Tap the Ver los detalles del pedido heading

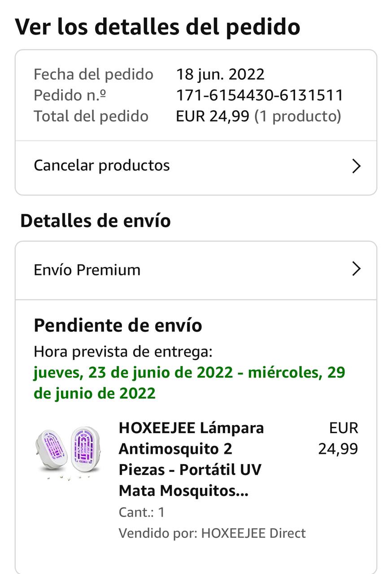(x=157, y=27)
